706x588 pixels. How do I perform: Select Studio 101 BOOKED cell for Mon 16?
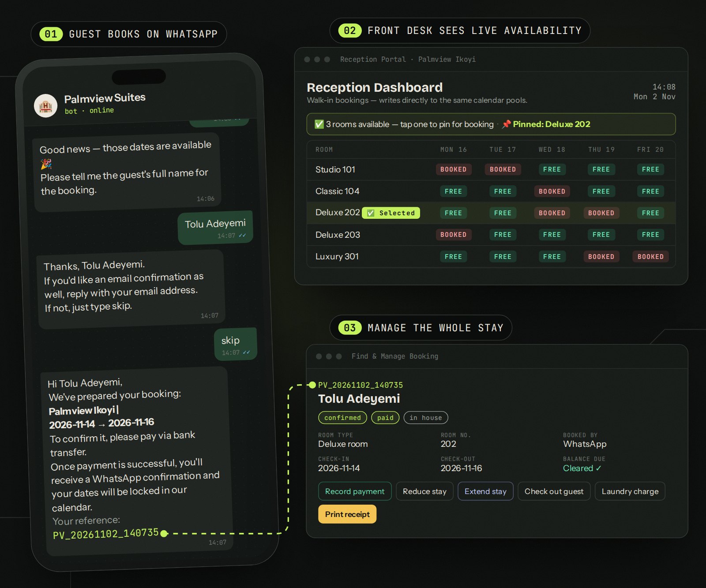coord(453,169)
